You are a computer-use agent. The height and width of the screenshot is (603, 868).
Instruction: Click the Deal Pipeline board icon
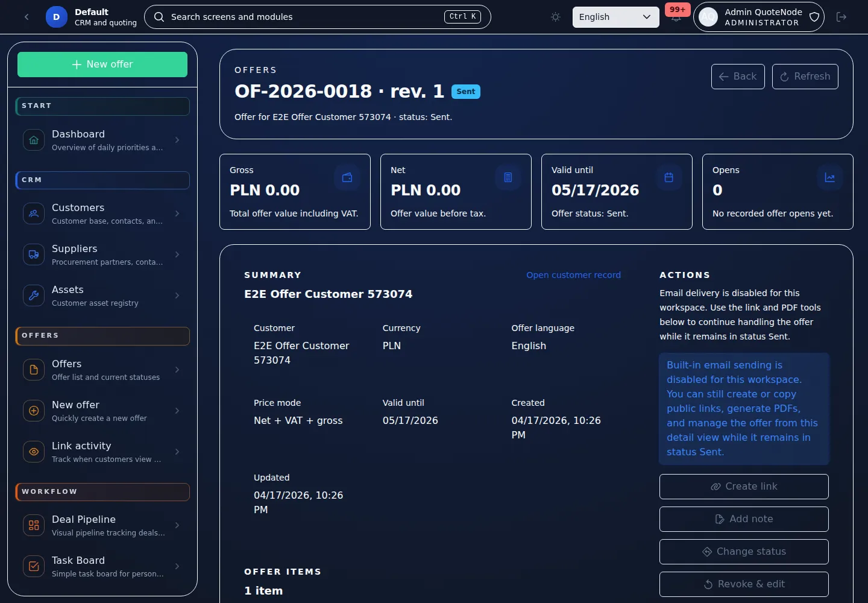click(34, 525)
